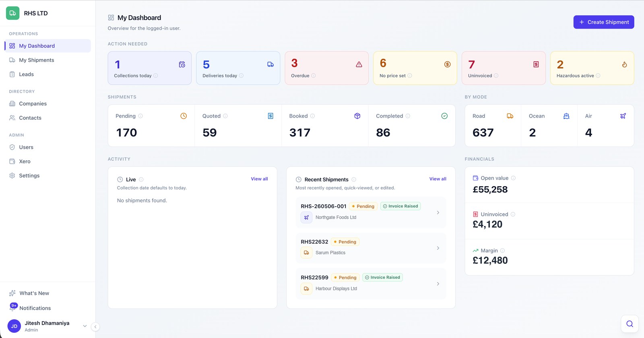Open Users in the admin section
Screen dimensions: 644x338
tap(47, 147)
